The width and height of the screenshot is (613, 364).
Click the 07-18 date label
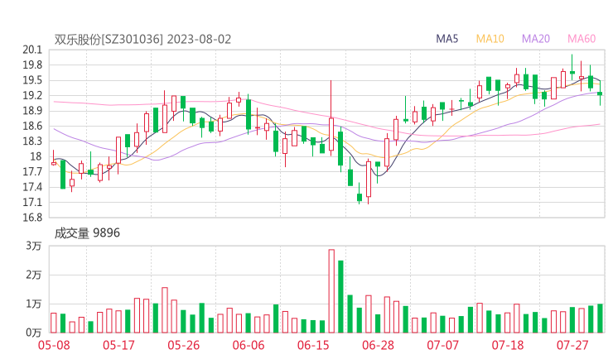click(x=508, y=345)
